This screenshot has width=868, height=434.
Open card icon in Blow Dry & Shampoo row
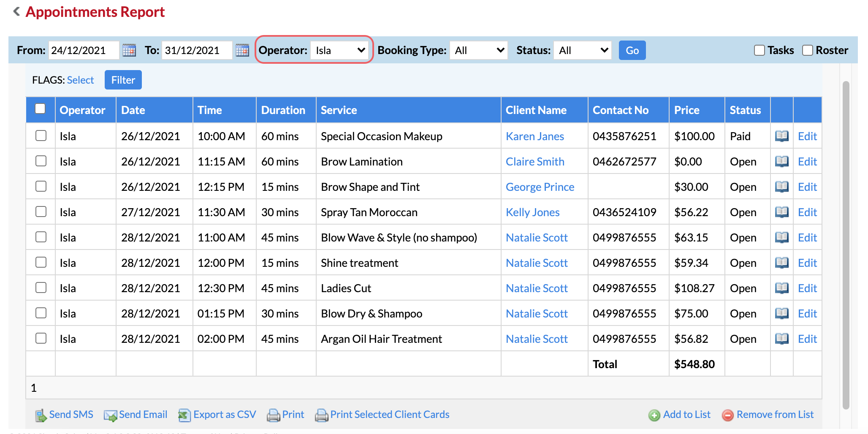pos(782,313)
